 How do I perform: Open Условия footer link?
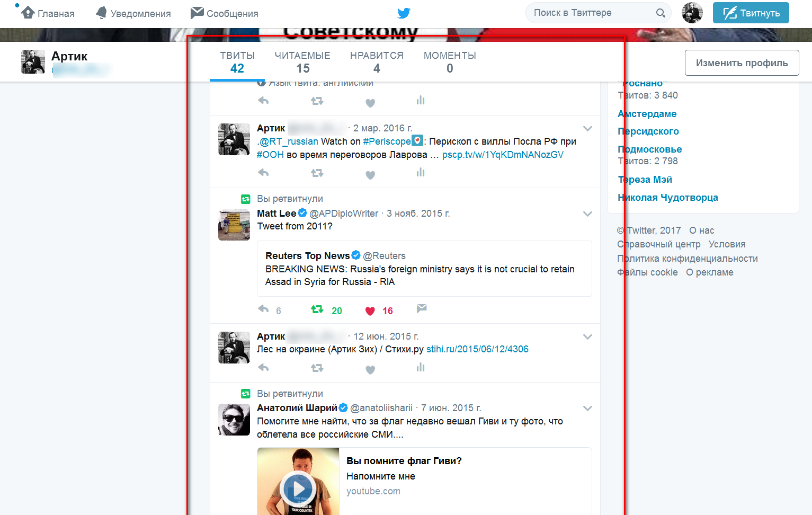tap(727, 244)
